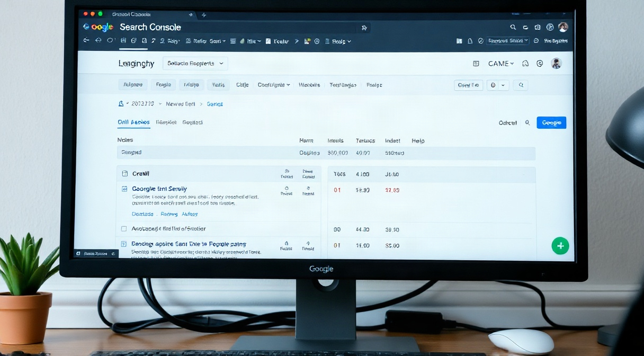
Task: Click the blue Google button
Action: coord(551,123)
